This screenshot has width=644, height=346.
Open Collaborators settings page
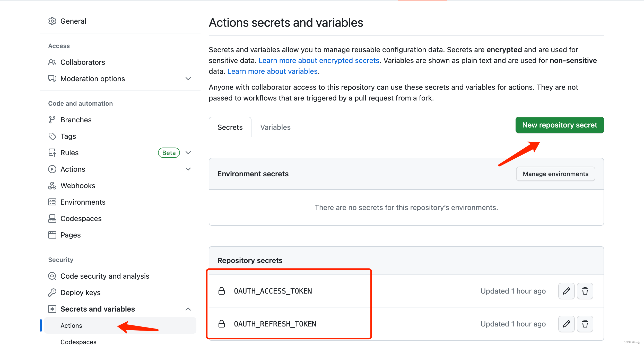pos(83,62)
